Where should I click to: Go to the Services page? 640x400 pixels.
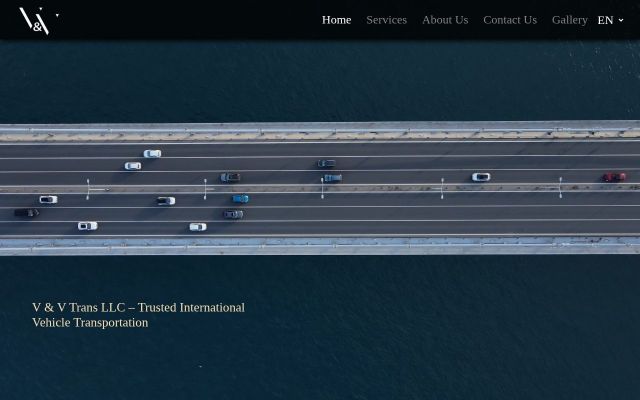tap(386, 20)
